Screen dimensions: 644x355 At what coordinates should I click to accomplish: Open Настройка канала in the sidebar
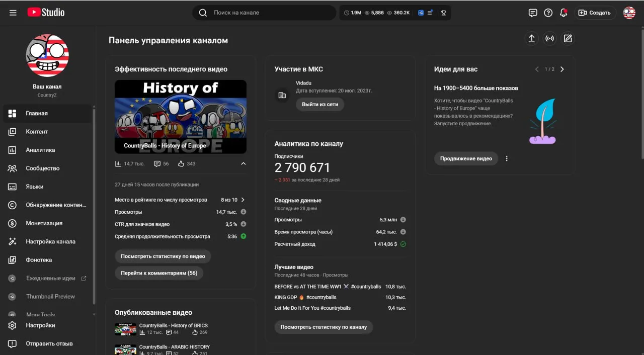coord(47,241)
